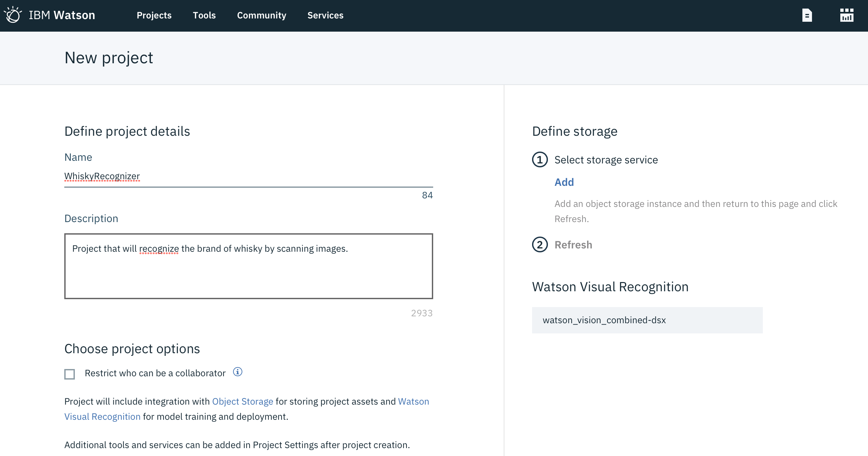Click the IBM Watson logo icon

pos(13,15)
